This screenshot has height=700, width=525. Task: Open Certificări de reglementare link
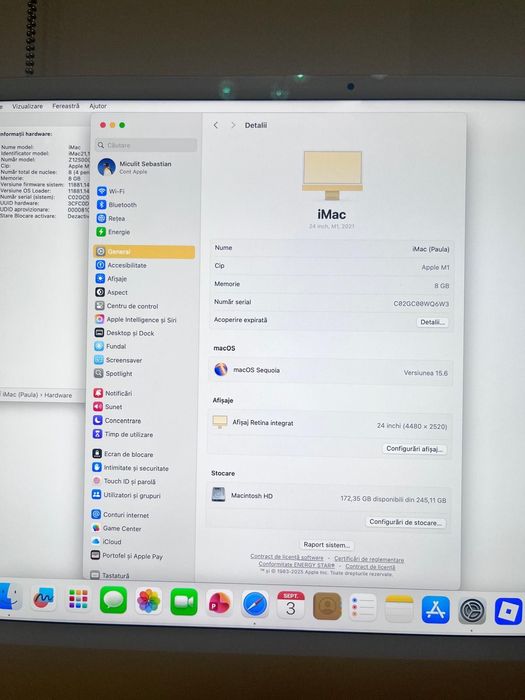click(369, 559)
